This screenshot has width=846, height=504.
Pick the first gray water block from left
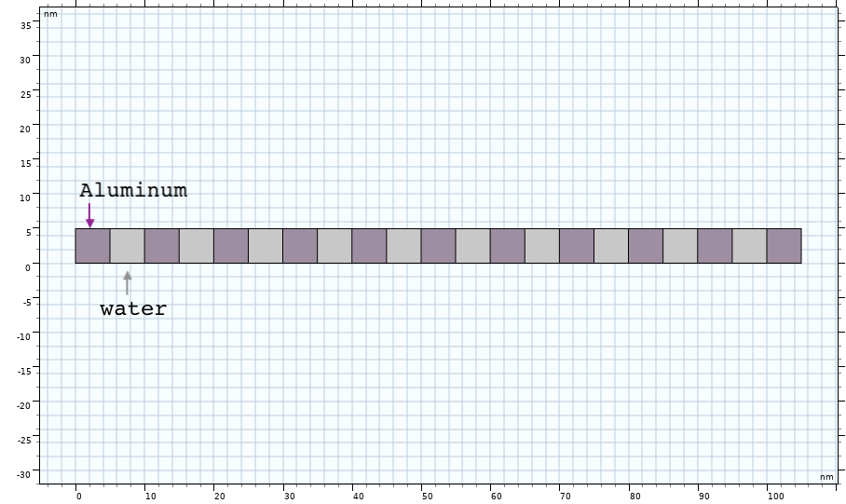point(128,246)
